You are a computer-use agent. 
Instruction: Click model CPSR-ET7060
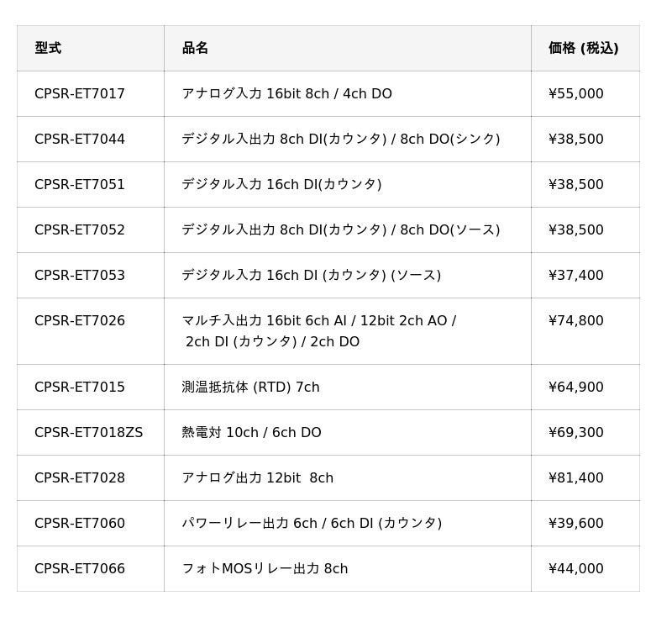80,523
